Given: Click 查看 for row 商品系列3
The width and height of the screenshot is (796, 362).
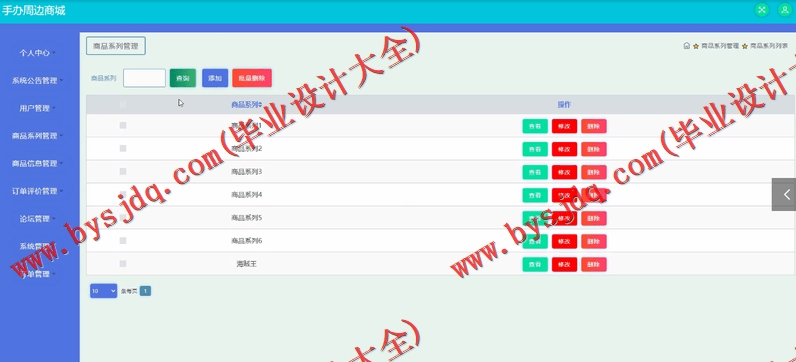Looking at the screenshot, I should pyautogui.click(x=535, y=172).
